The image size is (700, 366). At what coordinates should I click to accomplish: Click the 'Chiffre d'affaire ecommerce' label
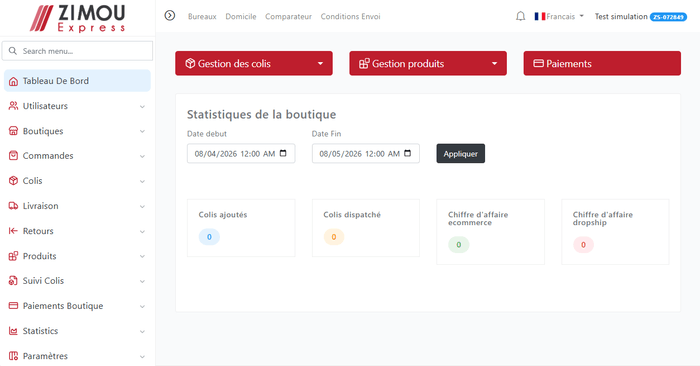(478, 218)
